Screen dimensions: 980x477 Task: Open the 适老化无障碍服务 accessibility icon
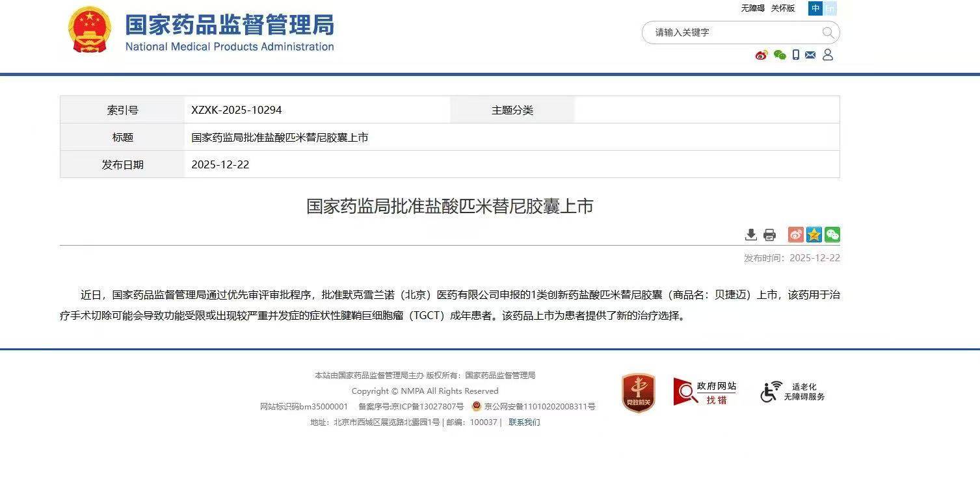(x=795, y=391)
